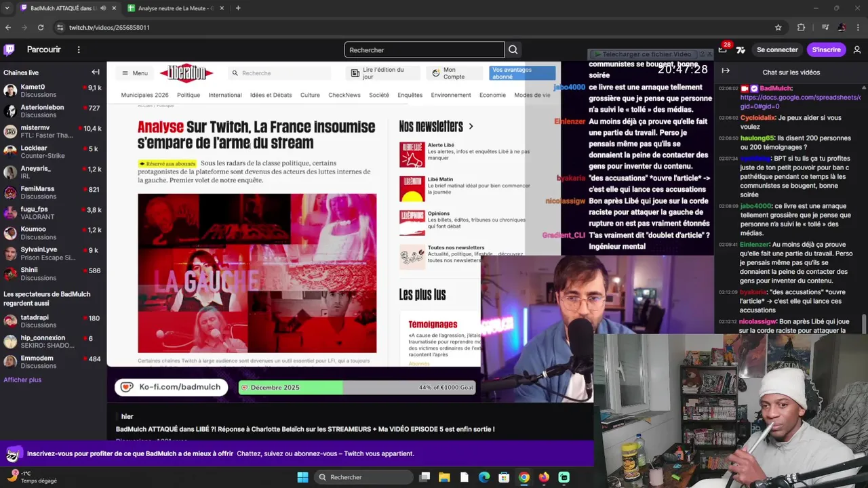The height and width of the screenshot is (488, 868).
Task: Click the Chrome profile avatar
Action: [x=842, y=27]
